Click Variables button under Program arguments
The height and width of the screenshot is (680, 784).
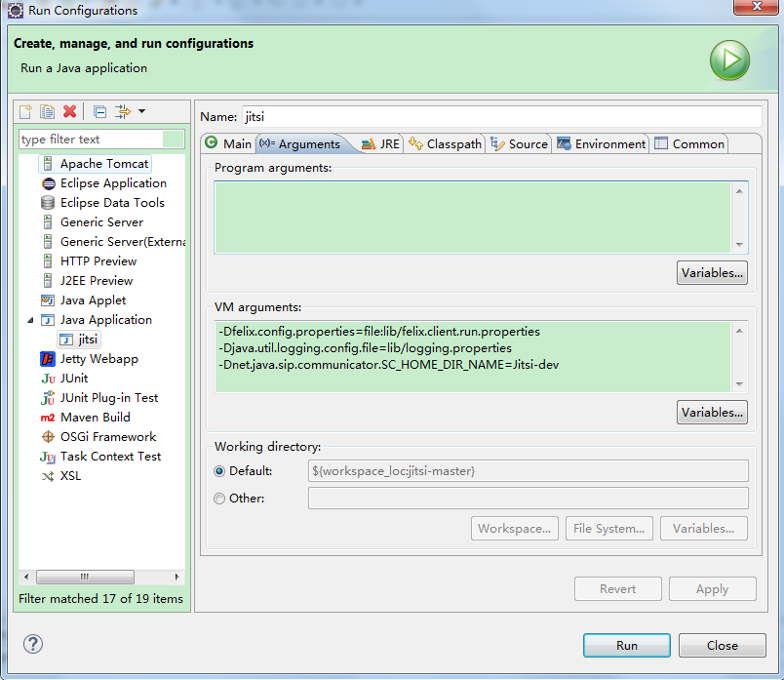click(x=712, y=273)
